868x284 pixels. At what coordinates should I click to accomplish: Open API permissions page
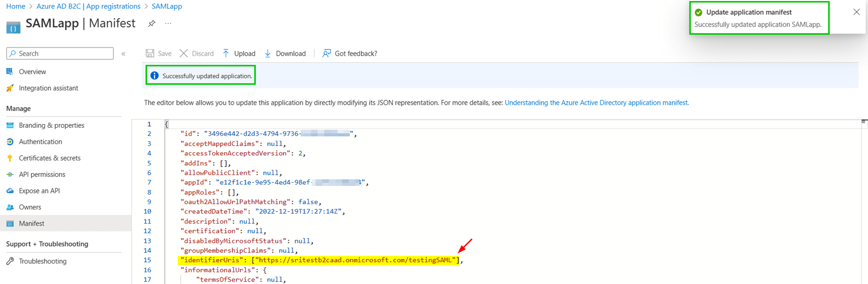point(42,175)
